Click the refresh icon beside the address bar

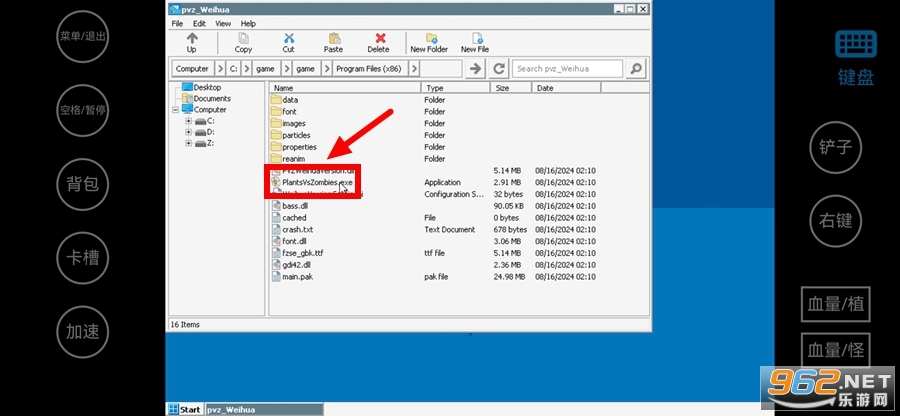coord(499,69)
